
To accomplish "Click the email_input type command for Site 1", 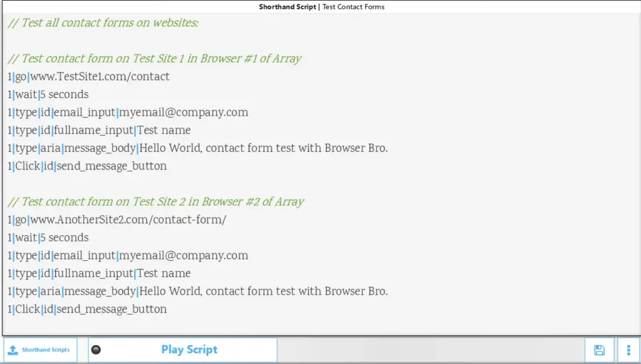I will (x=127, y=112).
